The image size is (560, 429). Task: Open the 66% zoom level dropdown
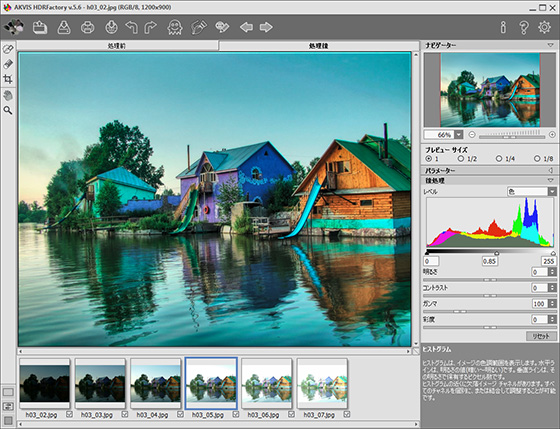459,135
